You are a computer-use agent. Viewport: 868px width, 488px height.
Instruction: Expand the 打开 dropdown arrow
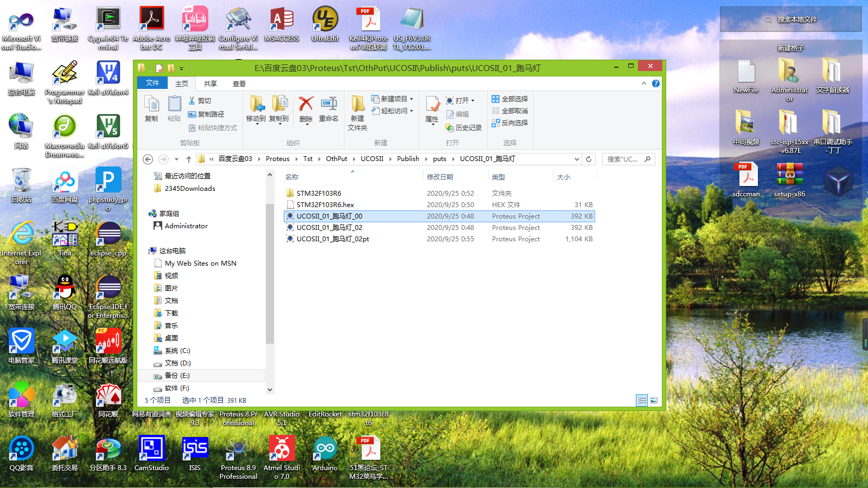point(471,100)
